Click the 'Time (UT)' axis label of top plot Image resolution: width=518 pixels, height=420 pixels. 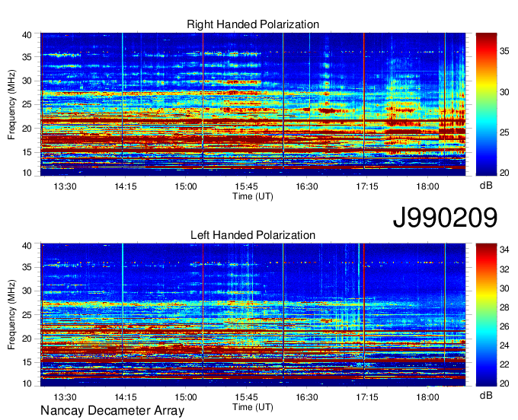[x=253, y=196]
